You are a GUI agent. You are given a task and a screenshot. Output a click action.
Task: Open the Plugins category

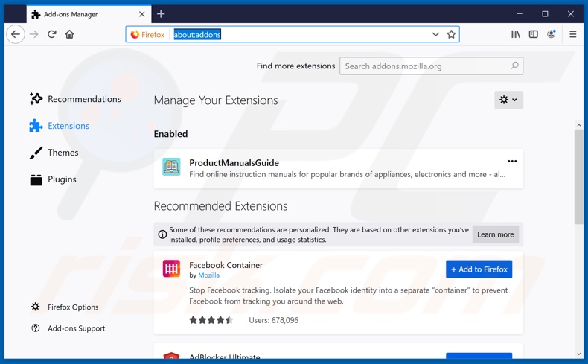[x=53, y=179]
